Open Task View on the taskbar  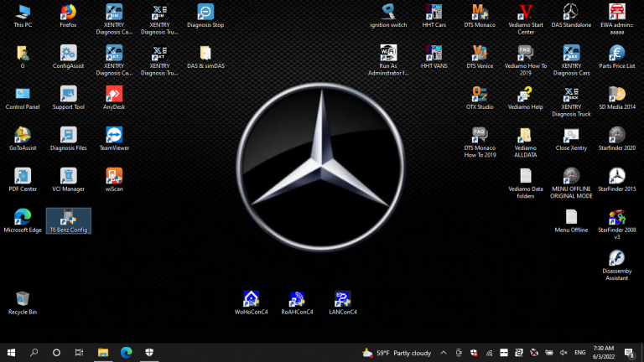79,353
